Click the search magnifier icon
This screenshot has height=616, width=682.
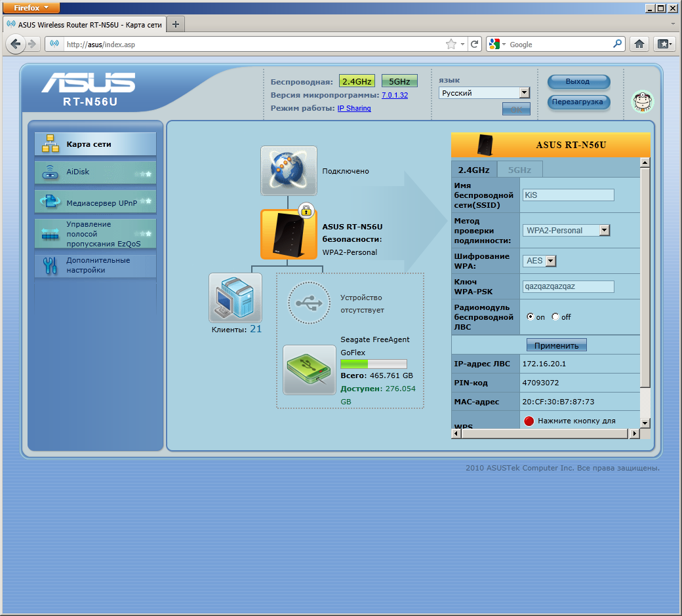(x=617, y=44)
